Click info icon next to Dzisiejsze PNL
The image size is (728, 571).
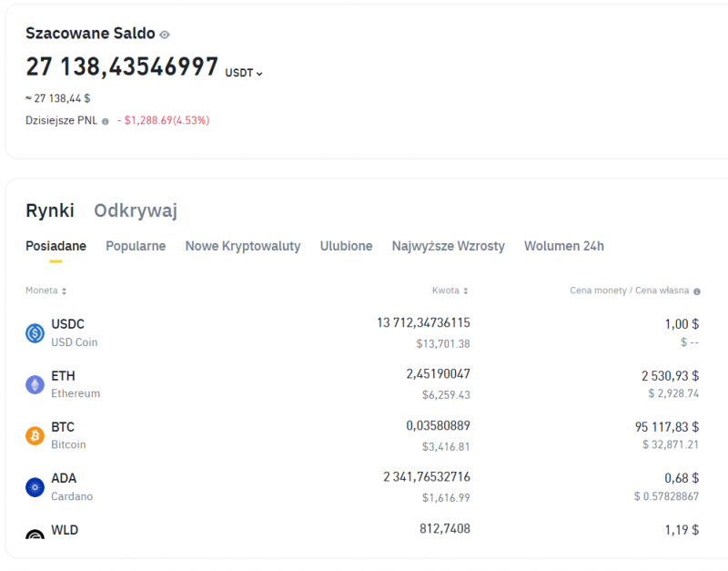[x=106, y=121]
